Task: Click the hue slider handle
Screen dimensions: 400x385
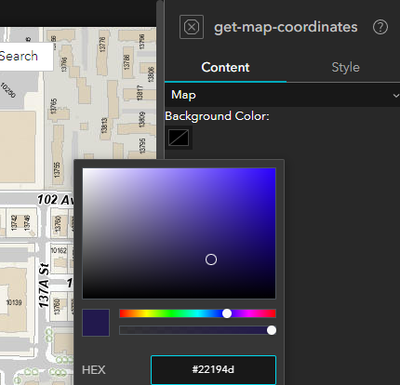Action: (x=227, y=313)
